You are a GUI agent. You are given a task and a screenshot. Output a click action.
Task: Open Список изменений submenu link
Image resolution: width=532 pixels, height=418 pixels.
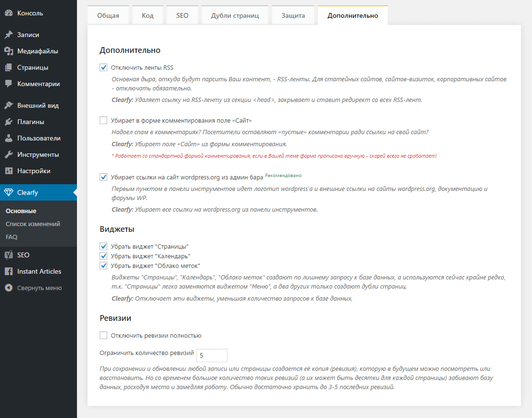click(33, 224)
